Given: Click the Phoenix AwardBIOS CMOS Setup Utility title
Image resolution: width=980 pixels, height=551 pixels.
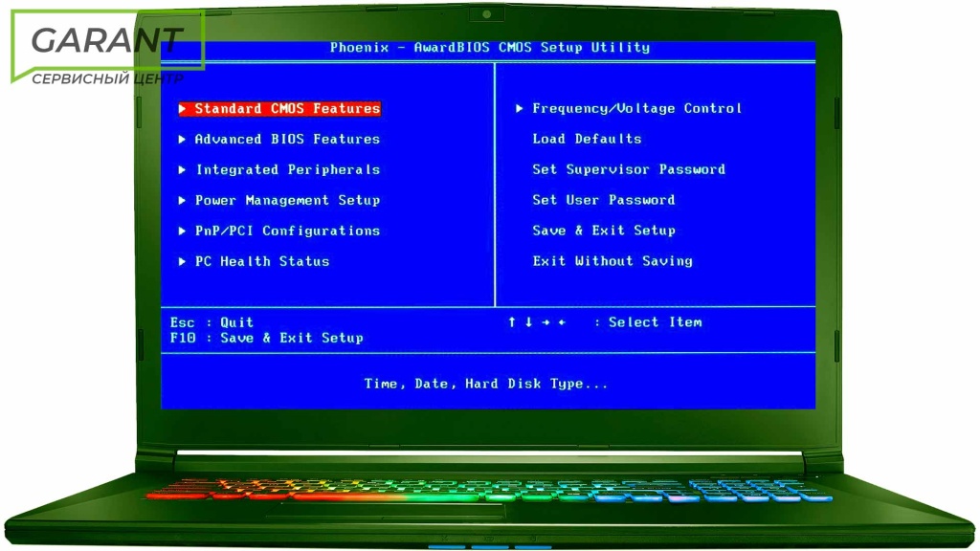Looking at the screenshot, I should click(x=490, y=48).
